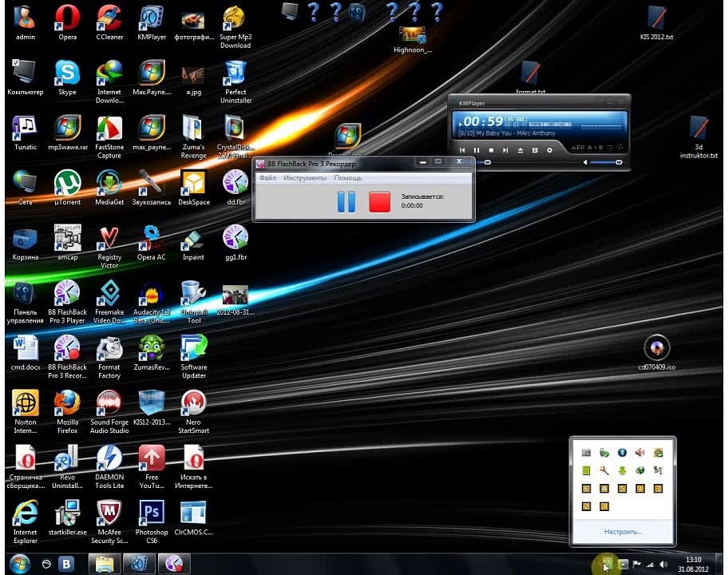728x575 pixels.
Task: Click the KMPlayer volume slider
Action: point(606,162)
